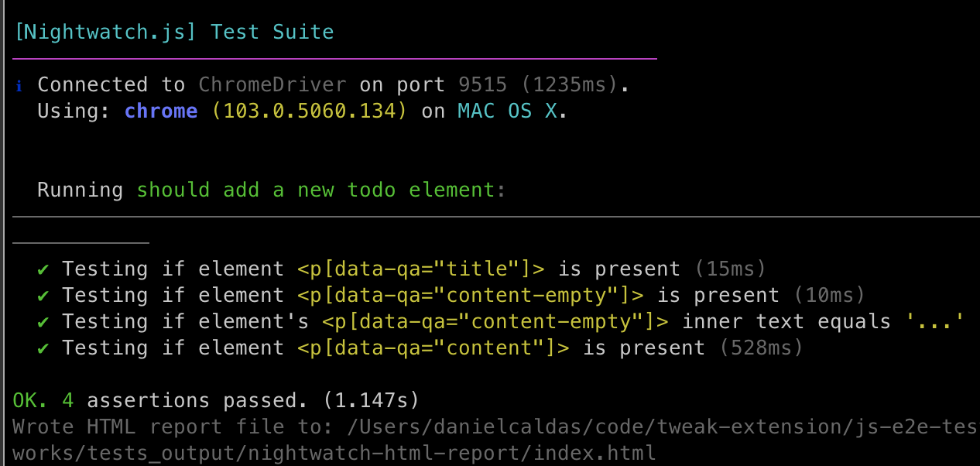Click the p[data-qa="title"] selector
Screen dimensions: 980x466
tap(421, 269)
